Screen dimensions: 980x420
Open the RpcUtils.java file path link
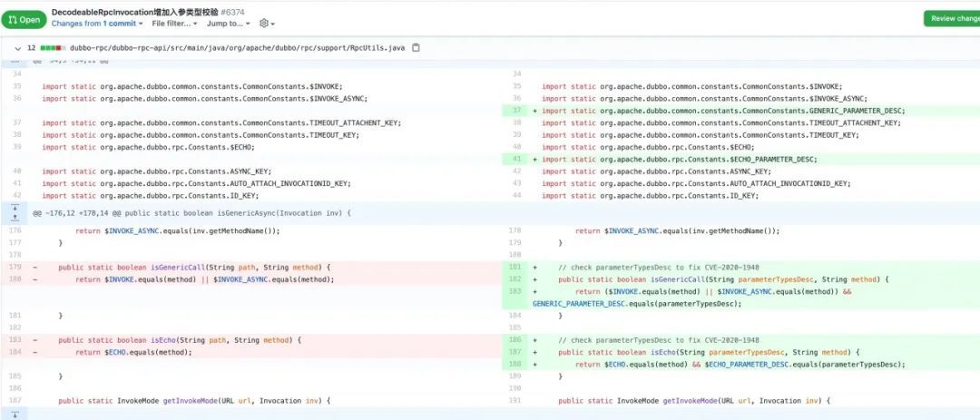[238, 47]
